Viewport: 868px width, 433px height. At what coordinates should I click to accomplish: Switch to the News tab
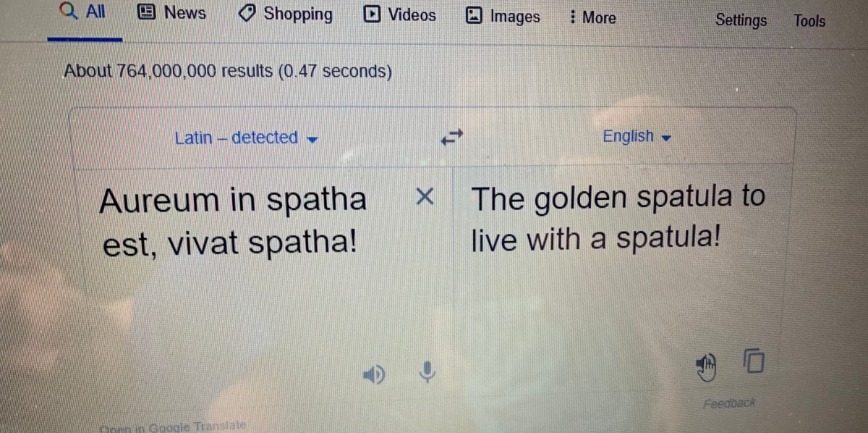coord(172,13)
